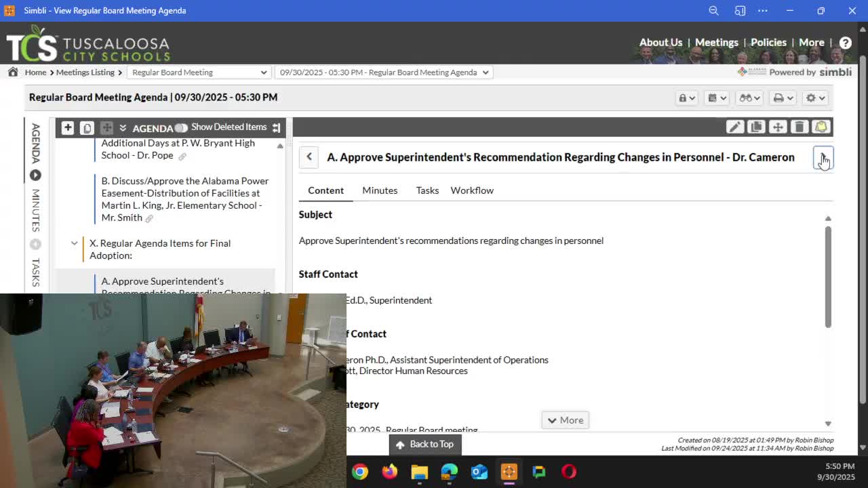Add new agenda item with plus icon
The image size is (868, 488).
(68, 127)
